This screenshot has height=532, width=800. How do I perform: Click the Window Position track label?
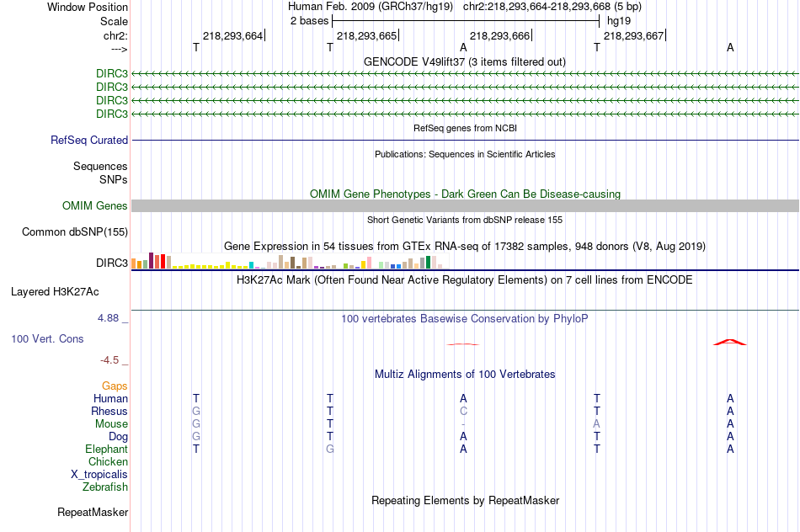[88, 7]
